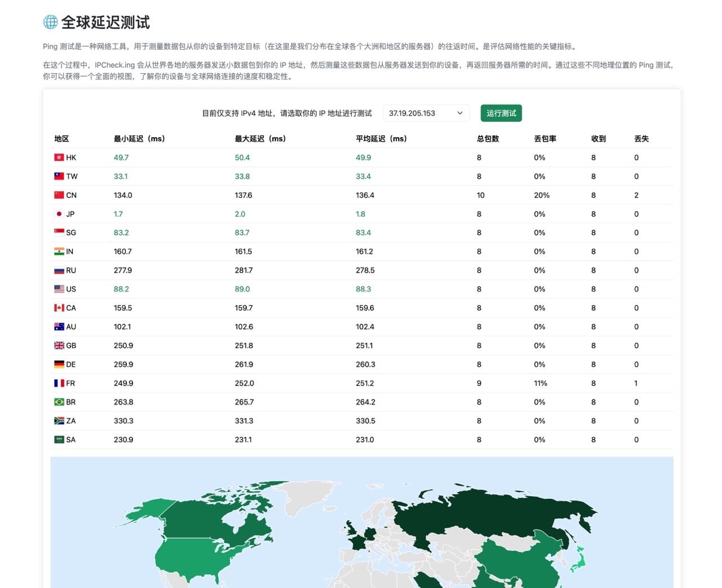722x588 pixels.
Task: Click the 运行测试 button
Action: (501, 113)
